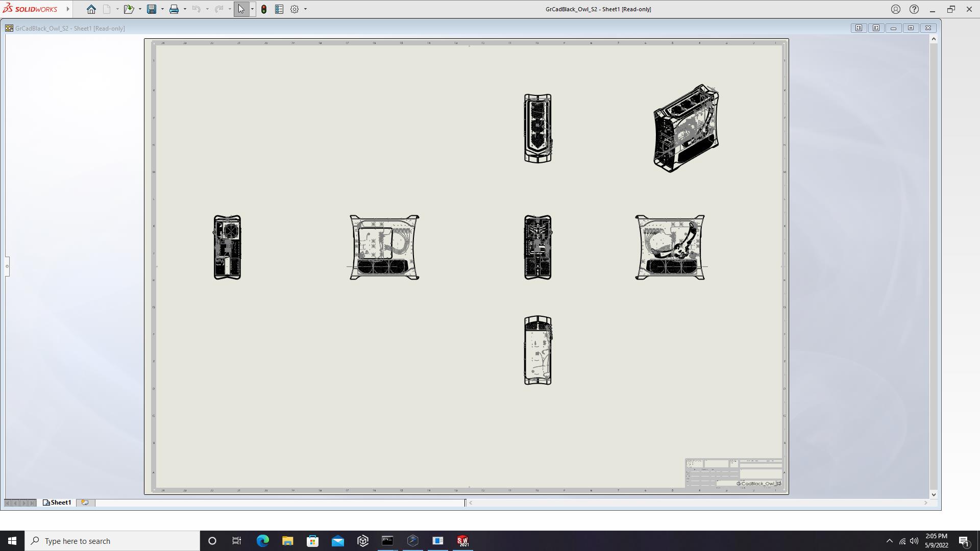Image resolution: width=980 pixels, height=551 pixels.
Task: Tile document windows right pane button
Action: 876,28
